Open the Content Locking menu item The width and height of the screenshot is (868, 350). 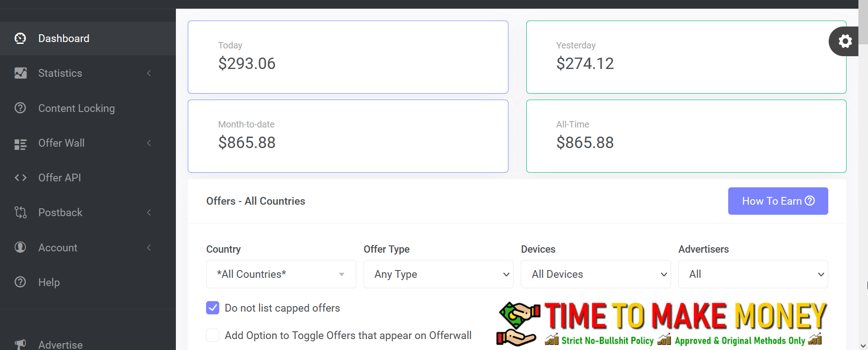(76, 108)
